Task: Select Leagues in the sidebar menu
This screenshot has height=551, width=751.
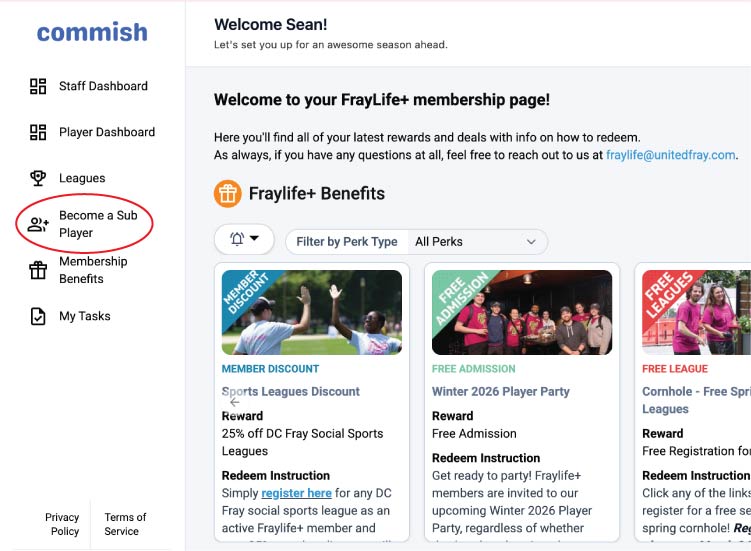Action: tap(82, 178)
